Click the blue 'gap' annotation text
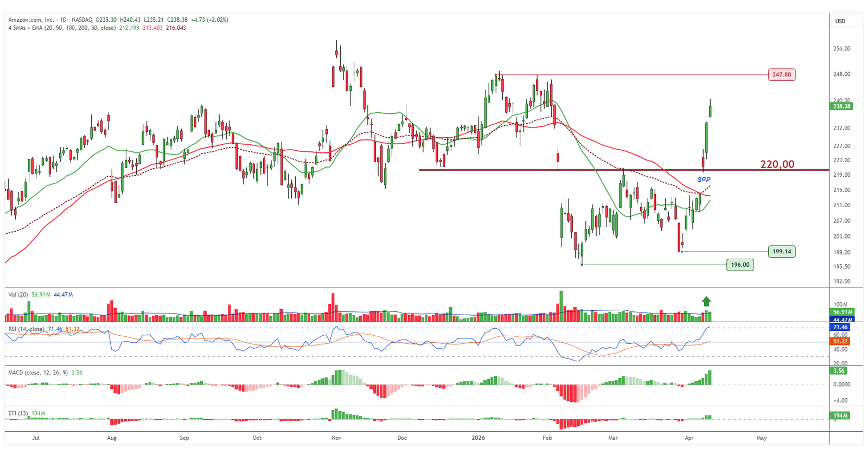The image size is (868, 454). (704, 178)
